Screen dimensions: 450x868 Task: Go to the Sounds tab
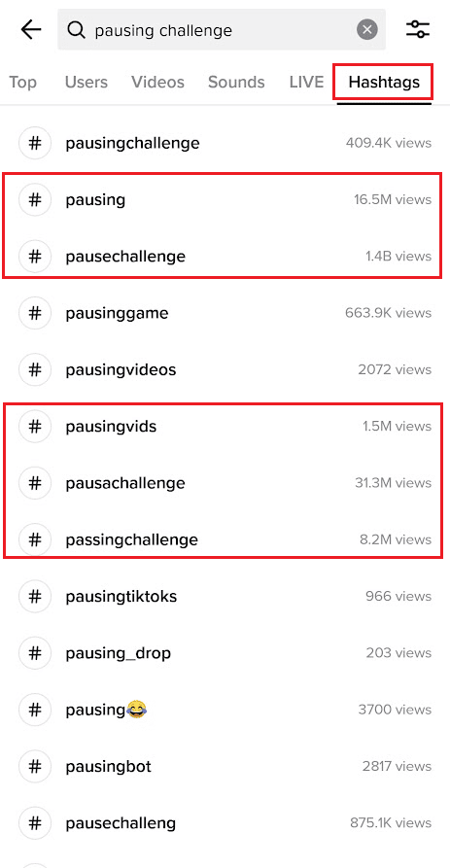pyautogui.click(x=236, y=83)
